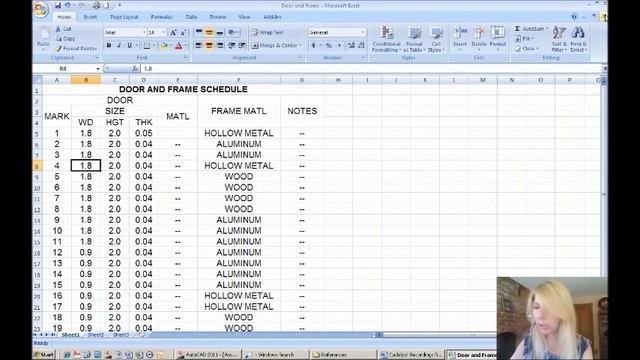Undo the last action in the Quick Access Toolbar
Screen dimensions: 640x360
point(67,5)
